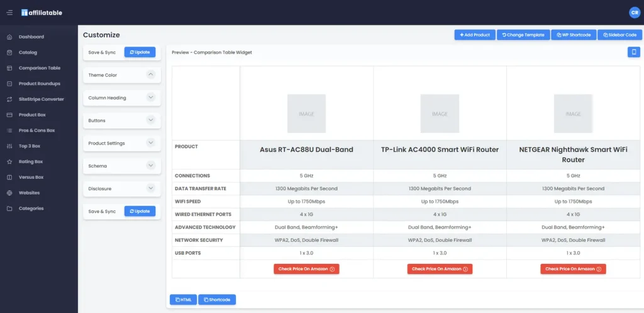
Task: Select SiteStripe Converter menu item
Action: pyautogui.click(x=41, y=100)
